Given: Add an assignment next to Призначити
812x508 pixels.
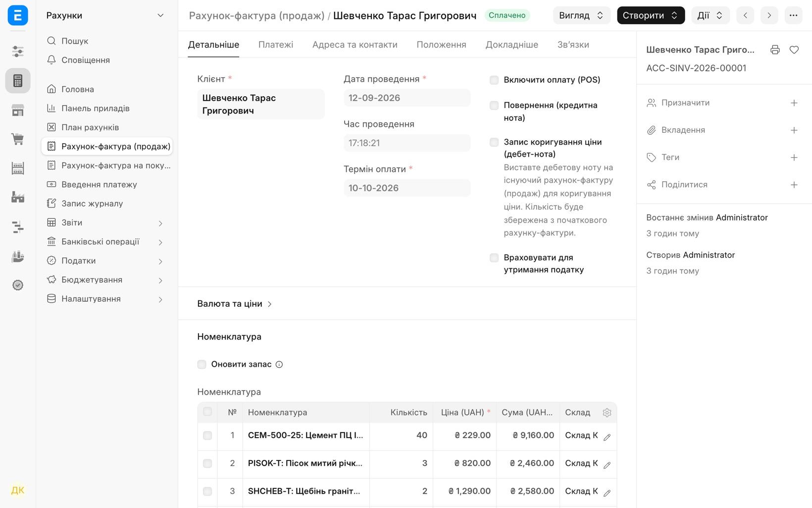Looking at the screenshot, I should pos(794,103).
